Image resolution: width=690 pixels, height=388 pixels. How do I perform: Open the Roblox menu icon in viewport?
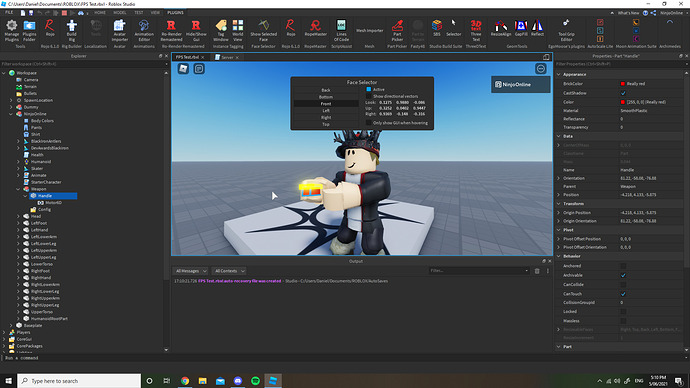pyautogui.click(x=183, y=69)
